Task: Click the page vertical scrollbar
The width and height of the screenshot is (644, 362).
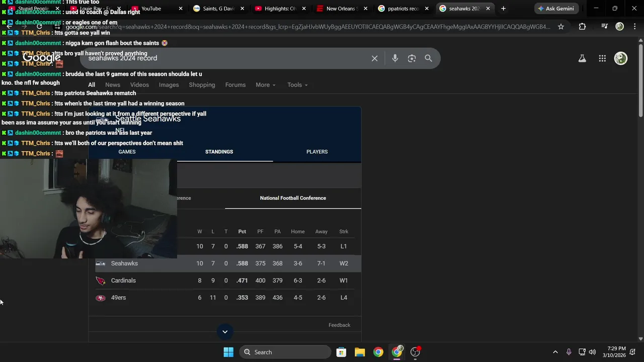Action: [x=640, y=80]
